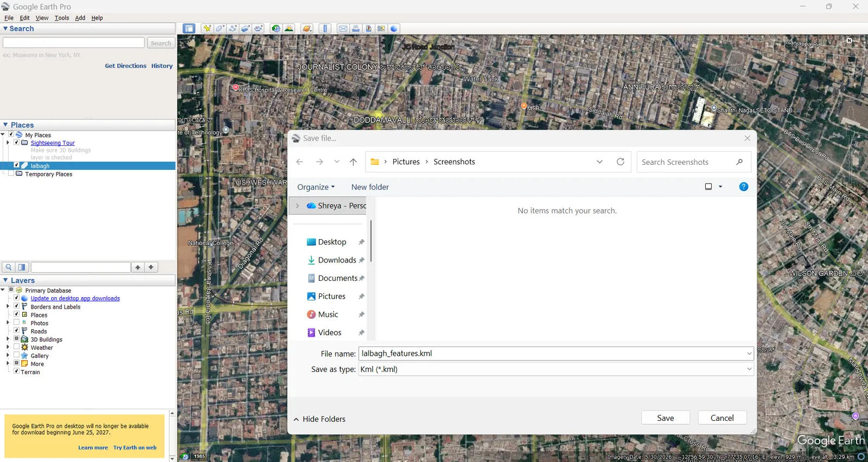Click the Google Earth web globe icon
This screenshot has height=462, width=868.
point(394,29)
